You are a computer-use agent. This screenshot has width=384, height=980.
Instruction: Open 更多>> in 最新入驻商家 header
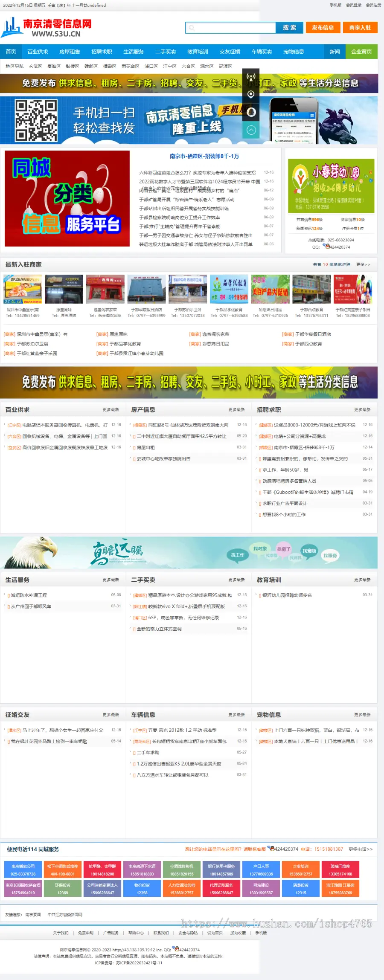tap(363, 264)
